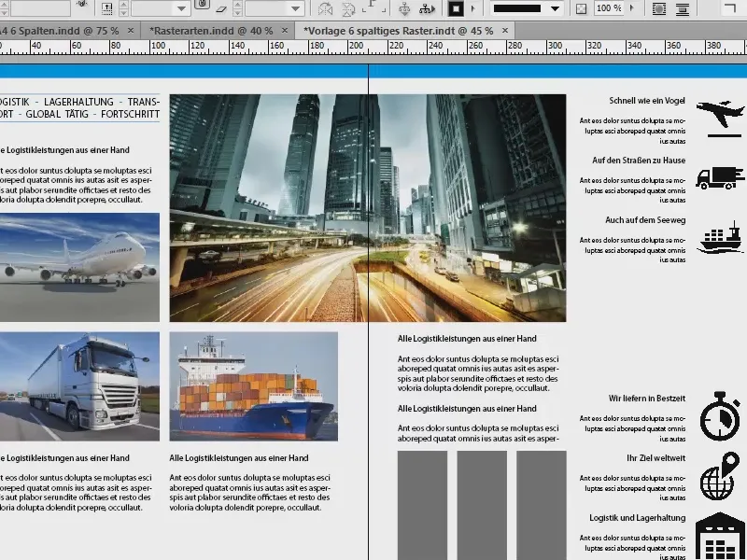
Task: Click the flip vertical icon
Action: pyautogui.click(x=348, y=8)
